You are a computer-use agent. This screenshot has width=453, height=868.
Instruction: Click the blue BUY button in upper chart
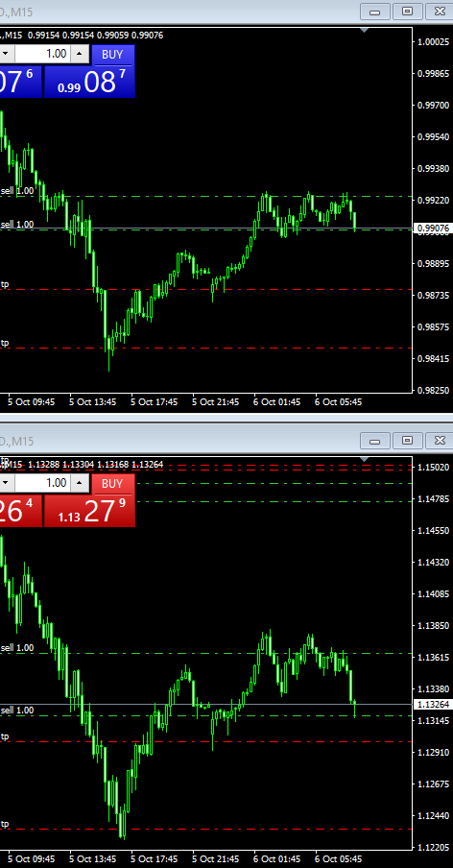pos(112,54)
